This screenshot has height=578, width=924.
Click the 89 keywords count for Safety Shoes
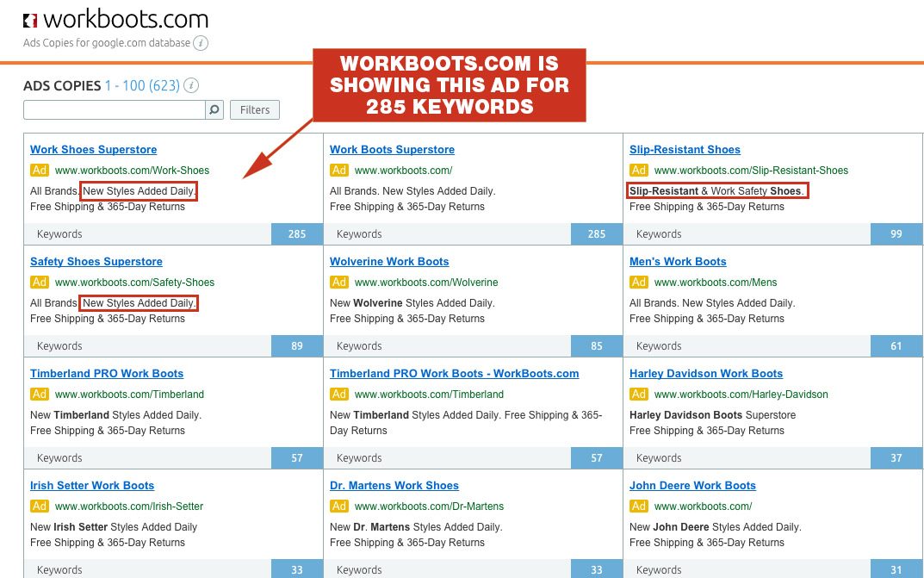click(x=297, y=346)
